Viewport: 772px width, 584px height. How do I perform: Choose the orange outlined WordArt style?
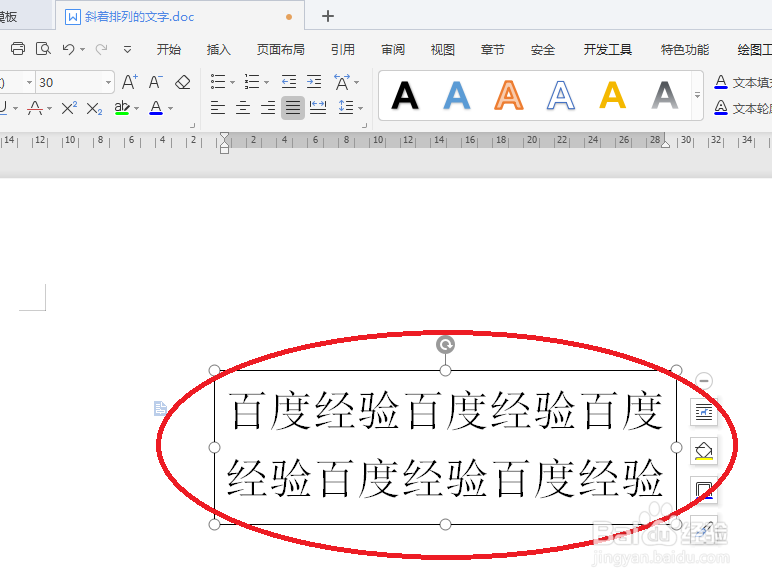tap(509, 95)
